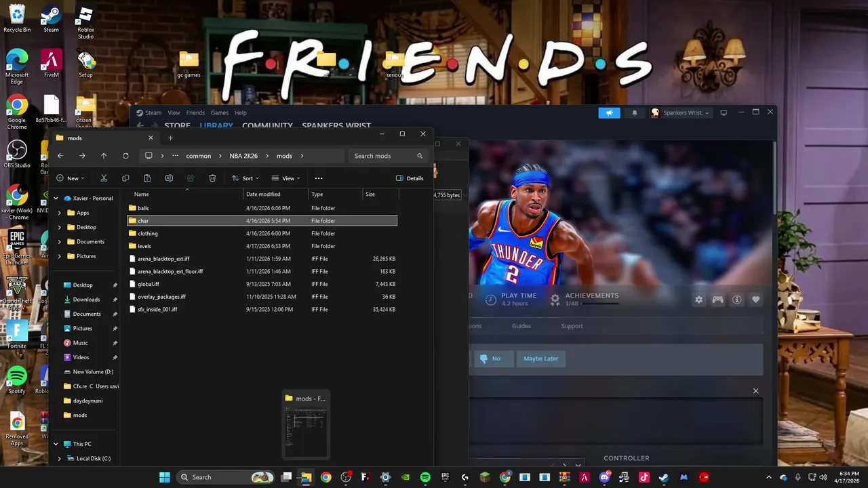
Task: Click common in the breadcrumb path
Action: (199, 156)
